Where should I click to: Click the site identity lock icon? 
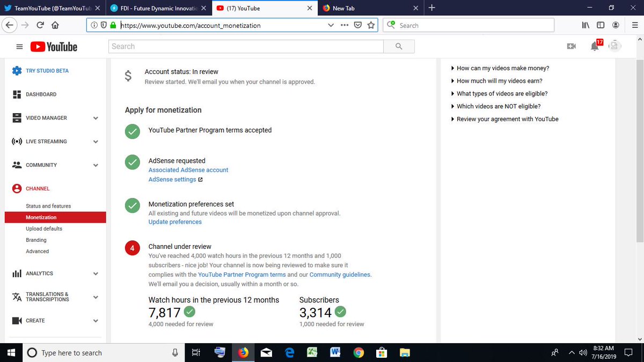point(113,25)
